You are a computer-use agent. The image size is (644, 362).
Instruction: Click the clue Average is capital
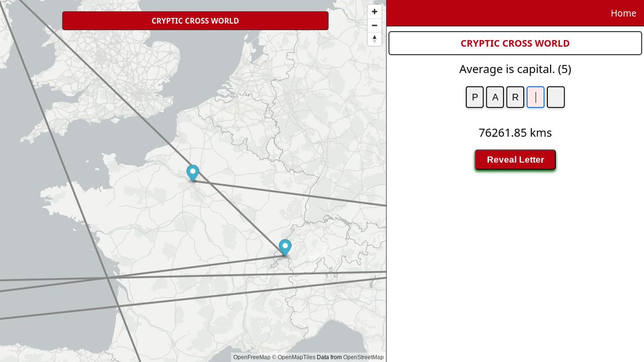point(515,69)
